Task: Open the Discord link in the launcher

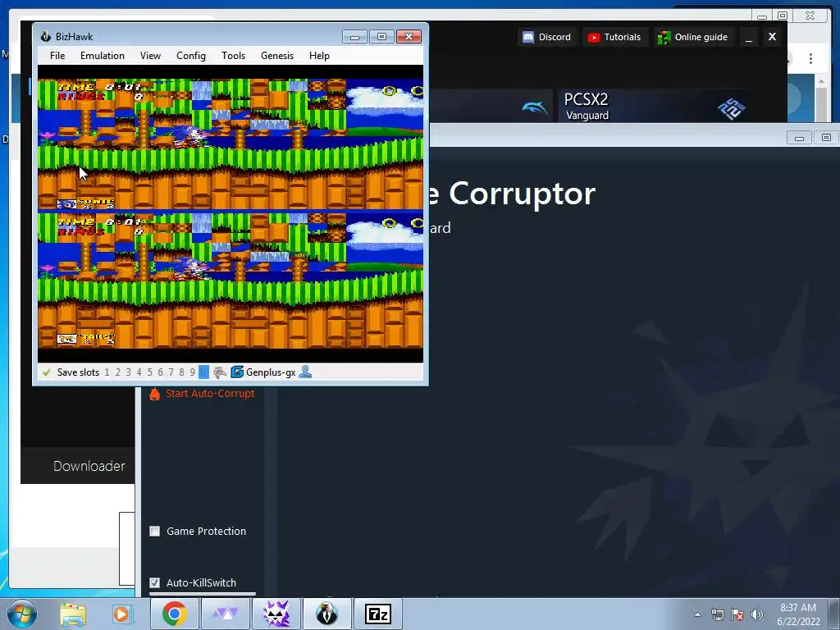Action: click(547, 37)
